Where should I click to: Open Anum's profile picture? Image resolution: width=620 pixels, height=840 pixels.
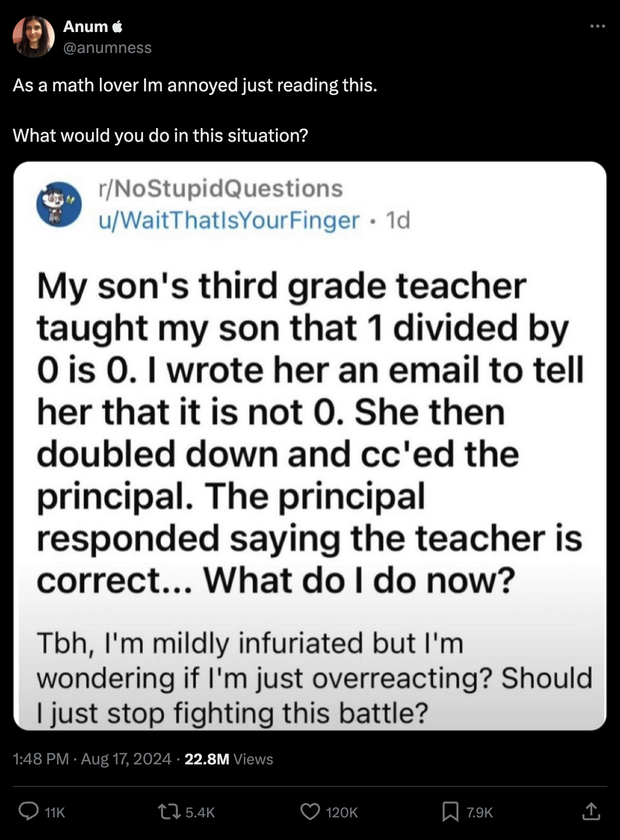tap(34, 36)
